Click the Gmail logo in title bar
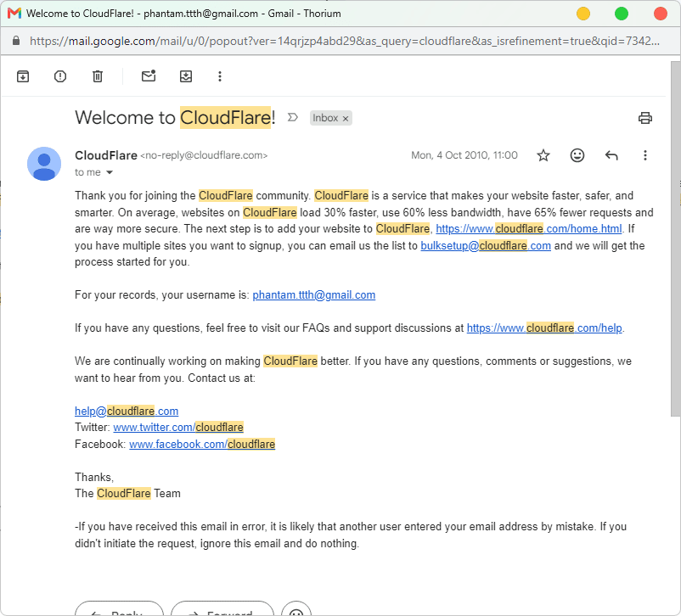The image size is (681, 616). 14,14
